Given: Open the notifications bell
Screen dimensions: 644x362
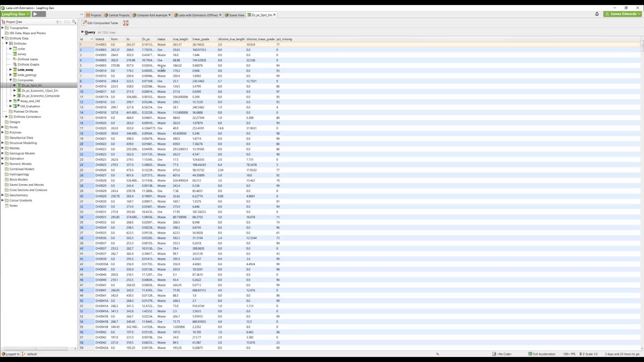Looking at the screenshot, I should tap(597, 14).
